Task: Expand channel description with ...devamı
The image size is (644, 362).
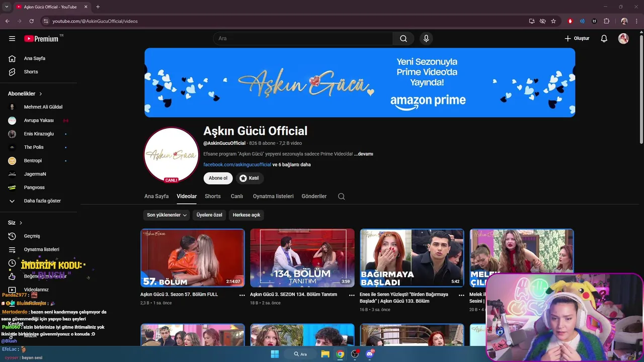Action: (363, 154)
